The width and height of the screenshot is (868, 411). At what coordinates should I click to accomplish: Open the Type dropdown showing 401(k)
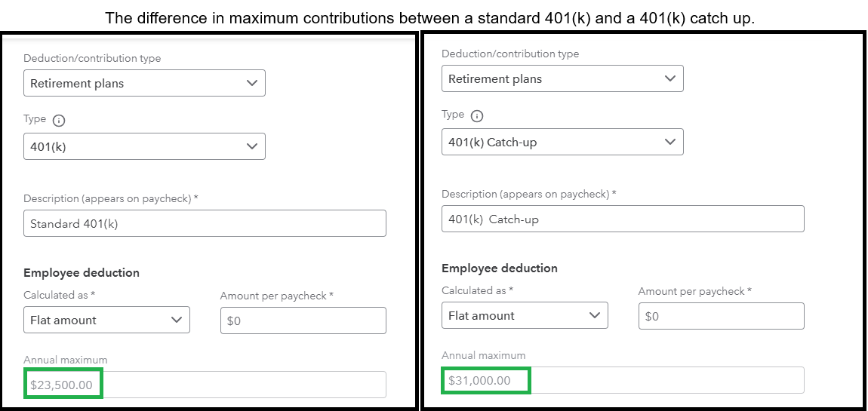[x=144, y=147]
